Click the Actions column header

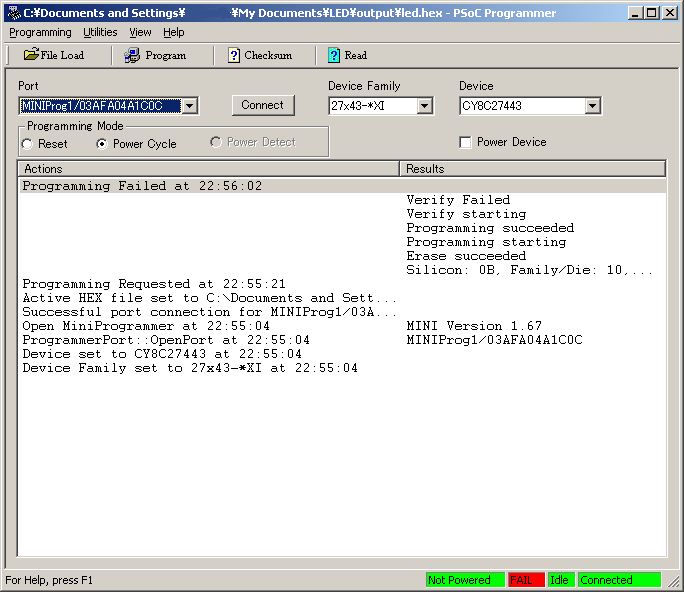[x=208, y=169]
